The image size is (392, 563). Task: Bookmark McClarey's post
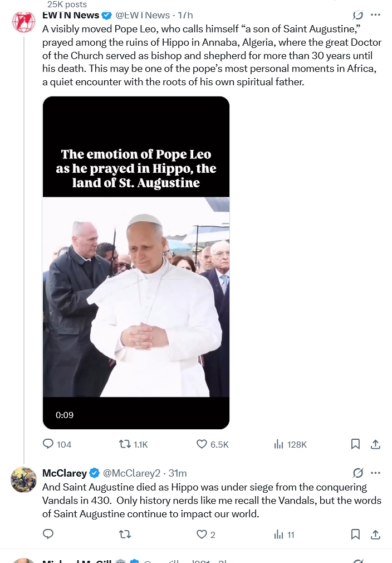point(355,535)
